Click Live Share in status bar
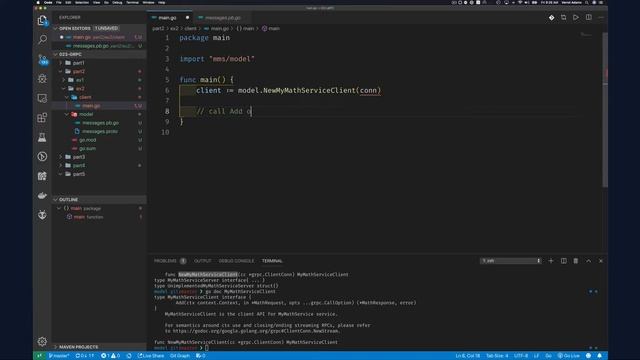Viewport: 640px width, 360px height. (x=151, y=356)
